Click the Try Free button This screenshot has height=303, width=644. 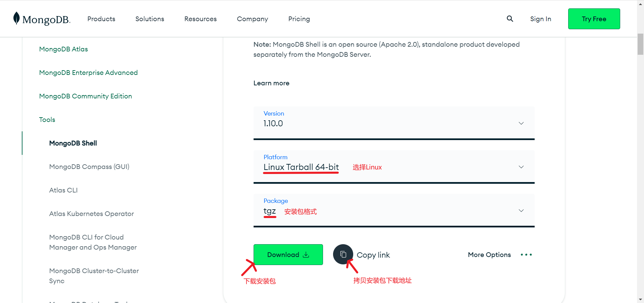click(x=594, y=19)
